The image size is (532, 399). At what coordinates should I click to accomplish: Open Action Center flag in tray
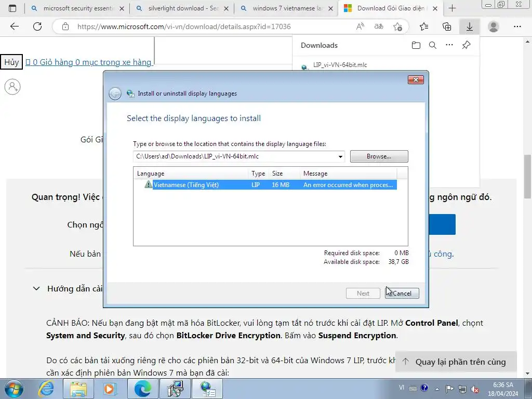pos(450,389)
